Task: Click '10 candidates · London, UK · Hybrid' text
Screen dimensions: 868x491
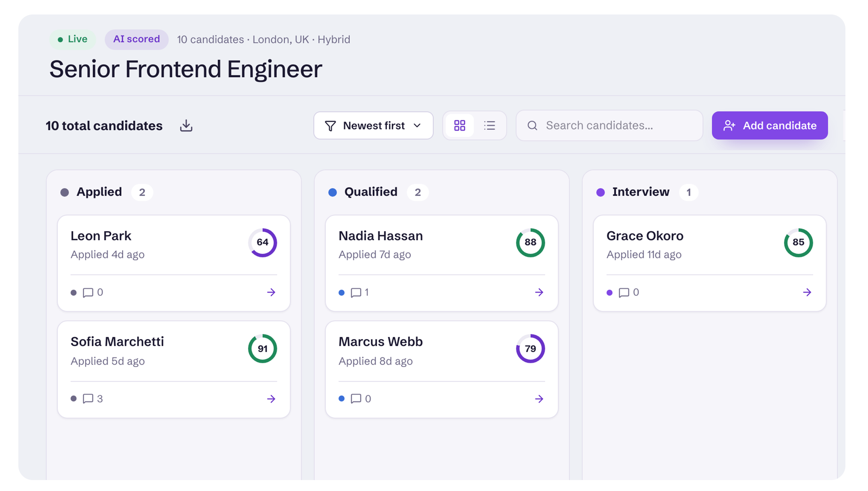Action: click(x=264, y=39)
